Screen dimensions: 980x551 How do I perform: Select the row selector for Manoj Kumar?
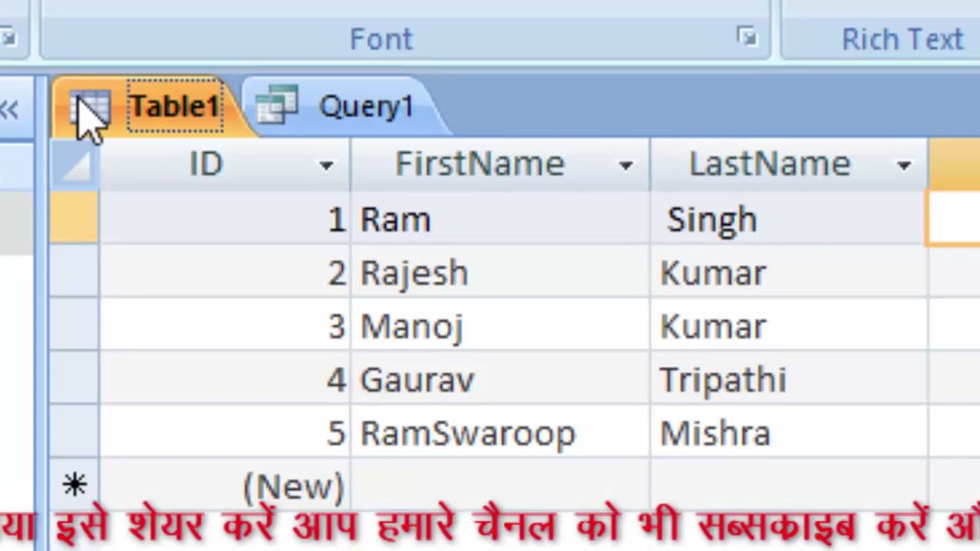(74, 325)
